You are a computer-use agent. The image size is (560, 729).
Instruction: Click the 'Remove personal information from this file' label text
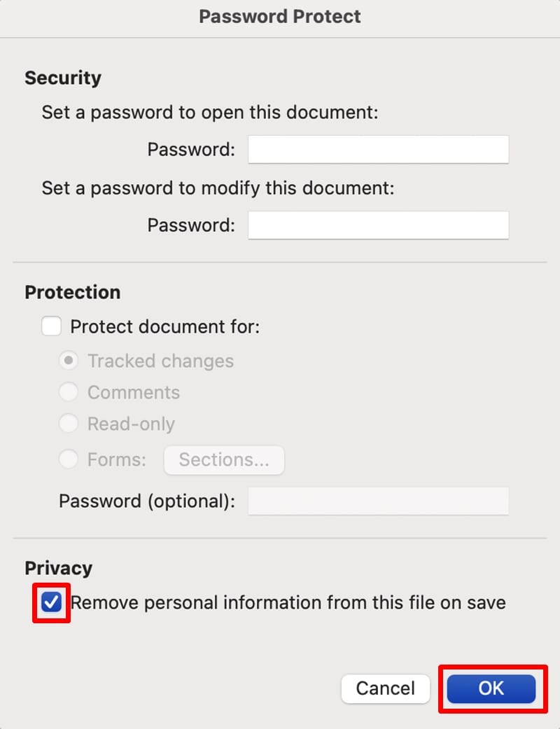click(x=288, y=602)
